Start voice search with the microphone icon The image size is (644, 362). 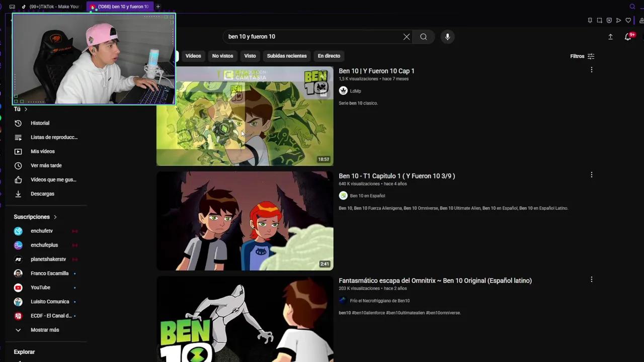pos(447,37)
